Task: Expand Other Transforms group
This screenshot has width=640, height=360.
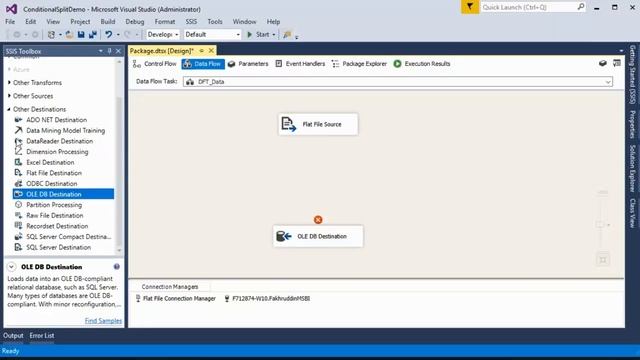Action: pyautogui.click(x=9, y=82)
